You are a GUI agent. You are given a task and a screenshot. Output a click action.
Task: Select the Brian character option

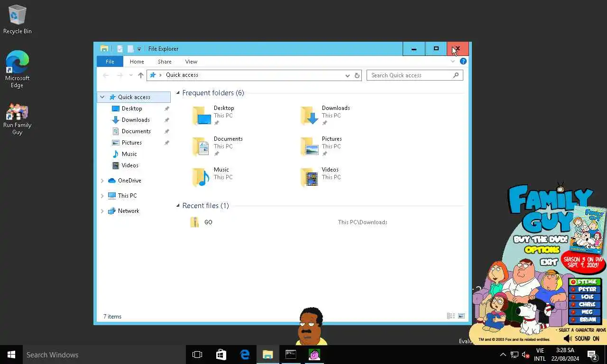(x=585, y=320)
